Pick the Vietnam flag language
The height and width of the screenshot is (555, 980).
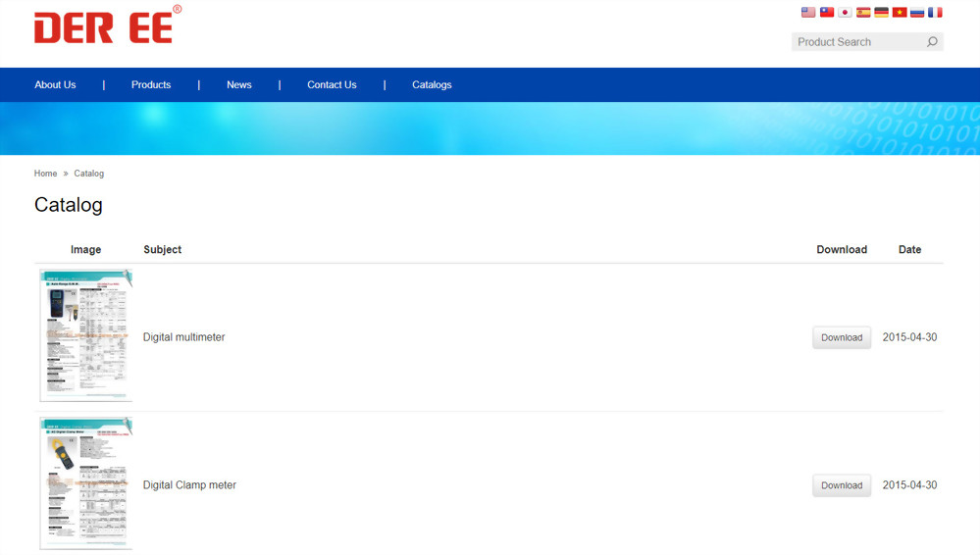899,13
